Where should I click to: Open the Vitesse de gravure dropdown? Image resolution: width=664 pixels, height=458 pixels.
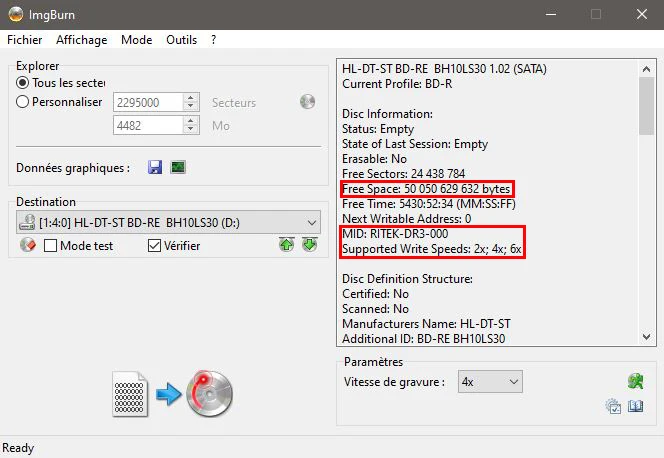click(x=490, y=382)
